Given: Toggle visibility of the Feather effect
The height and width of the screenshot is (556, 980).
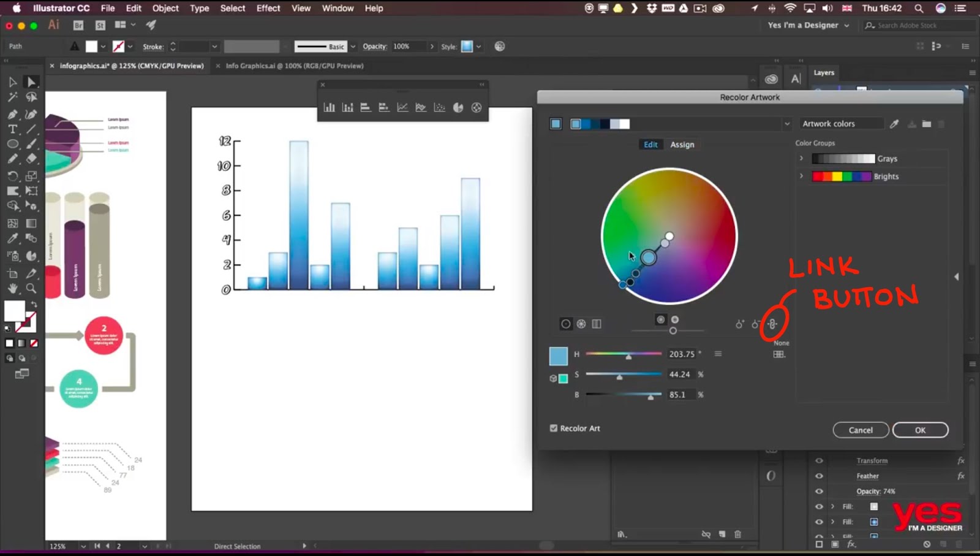Looking at the screenshot, I should 820,475.
